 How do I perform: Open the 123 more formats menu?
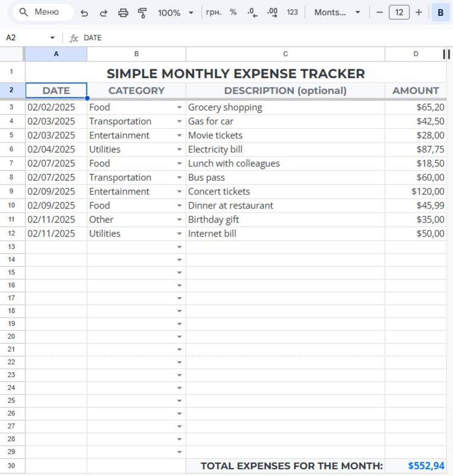pos(292,13)
